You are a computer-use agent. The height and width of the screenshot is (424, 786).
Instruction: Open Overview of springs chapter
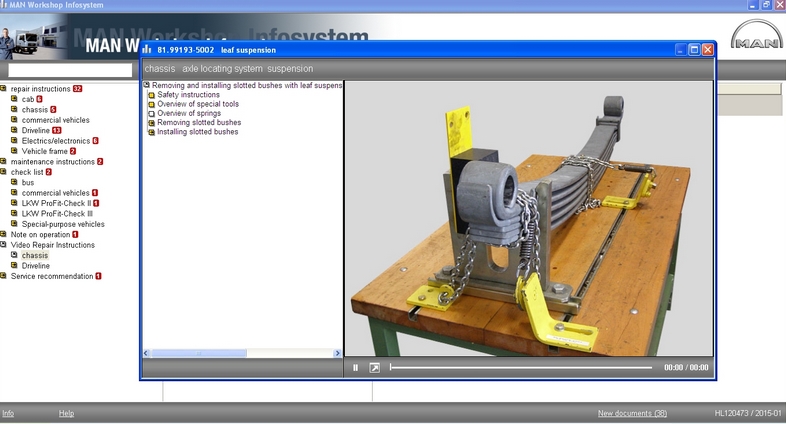pyautogui.click(x=189, y=113)
